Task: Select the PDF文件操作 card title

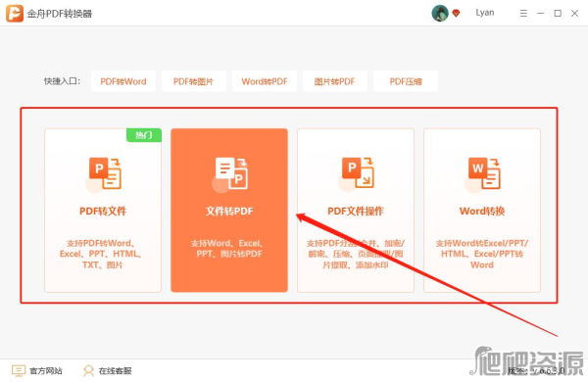Action: pos(356,211)
